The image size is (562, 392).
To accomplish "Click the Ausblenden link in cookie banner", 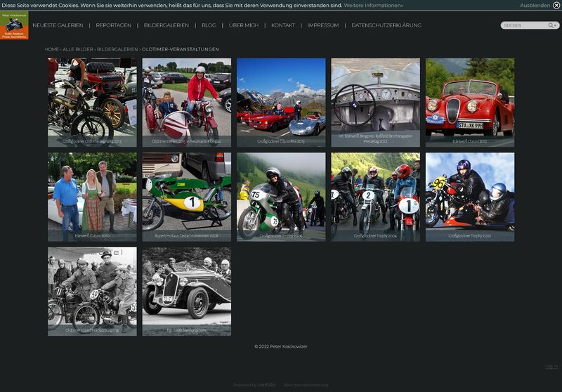I will pos(535,6).
